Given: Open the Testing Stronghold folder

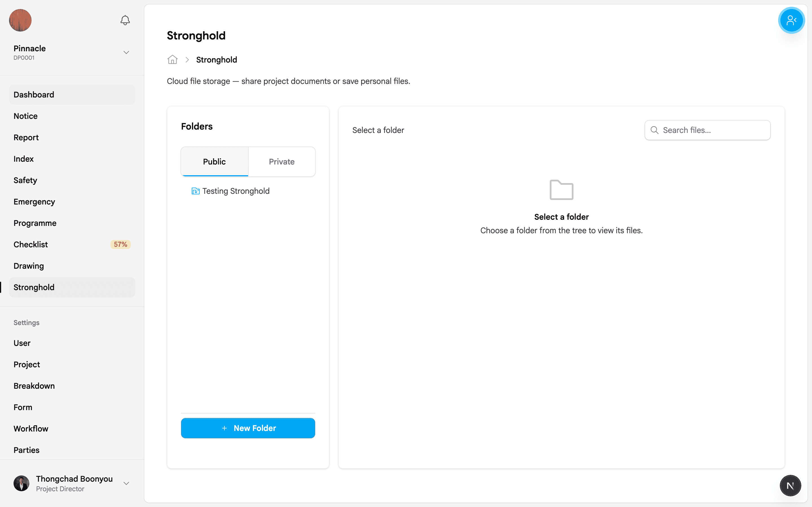Looking at the screenshot, I should click(235, 191).
